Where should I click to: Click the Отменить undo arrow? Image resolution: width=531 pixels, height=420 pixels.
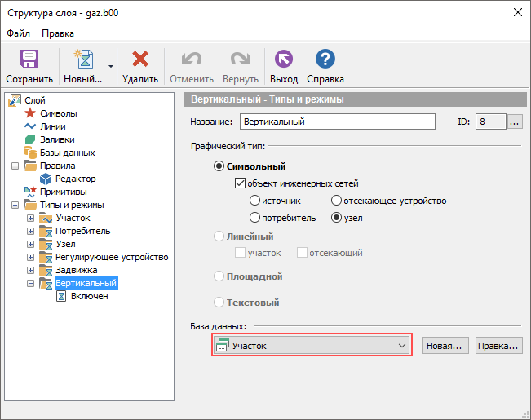pyautogui.click(x=192, y=59)
